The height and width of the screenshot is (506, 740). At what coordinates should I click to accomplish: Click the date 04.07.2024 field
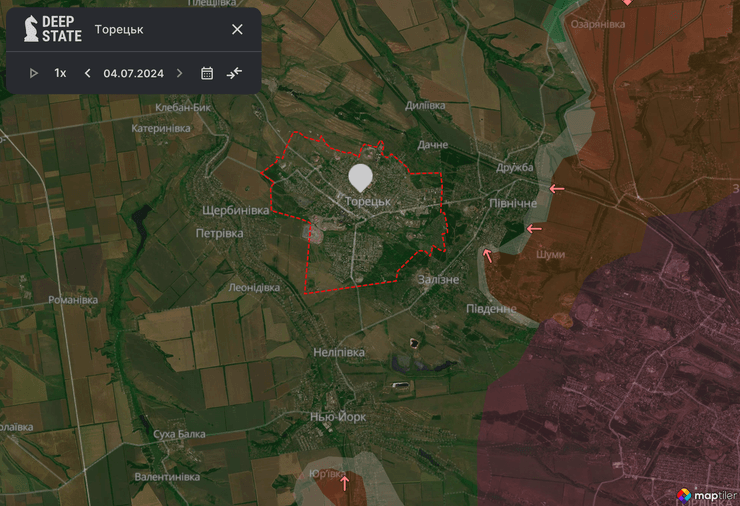[134, 74]
